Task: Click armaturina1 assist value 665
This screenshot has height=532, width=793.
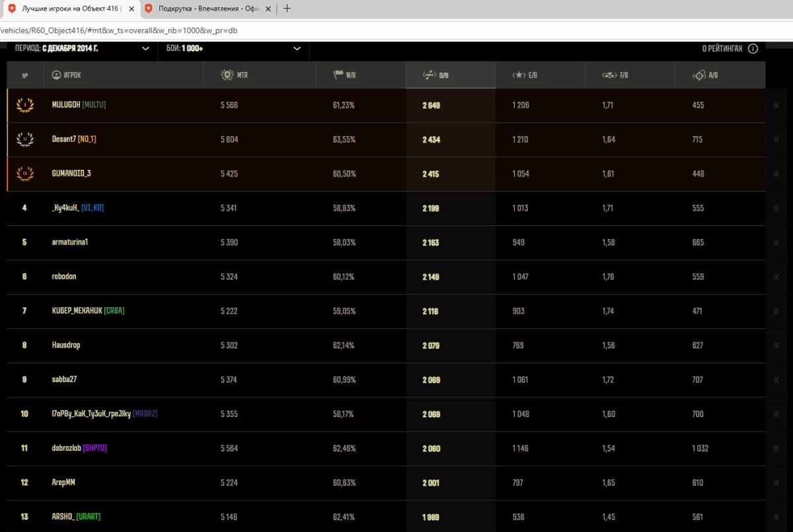Action: [697, 243]
